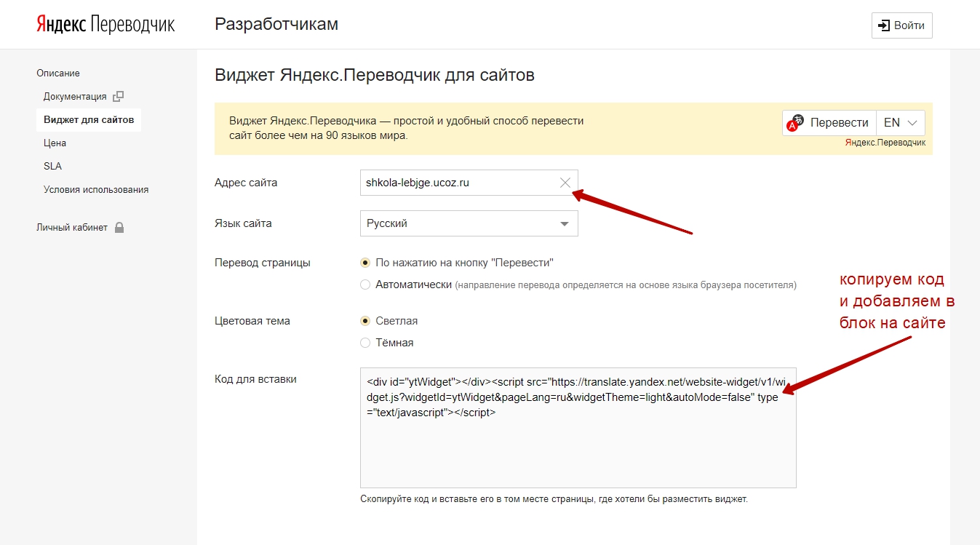Click the label "Адрес сайта"
Image resolution: width=980 pixels, height=545 pixels.
point(246,183)
